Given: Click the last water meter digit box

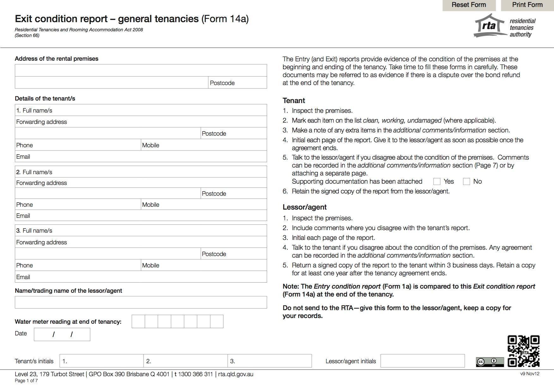Looking at the screenshot, I should [x=216, y=321].
